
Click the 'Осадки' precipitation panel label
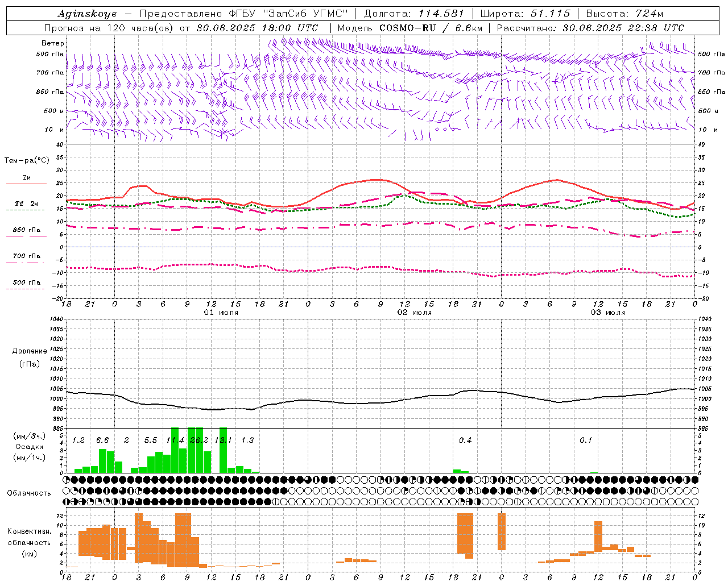coord(30,447)
